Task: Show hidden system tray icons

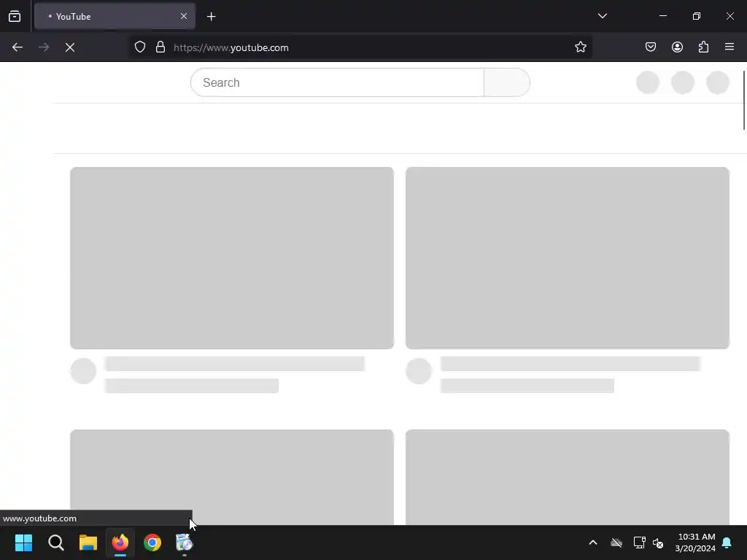Action: pyautogui.click(x=593, y=542)
